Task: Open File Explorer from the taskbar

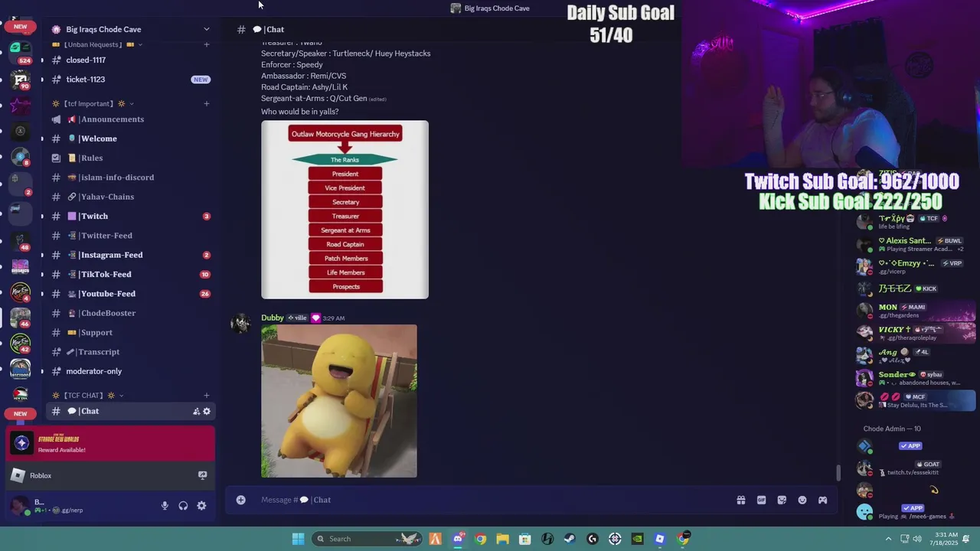Action: pyautogui.click(x=502, y=539)
